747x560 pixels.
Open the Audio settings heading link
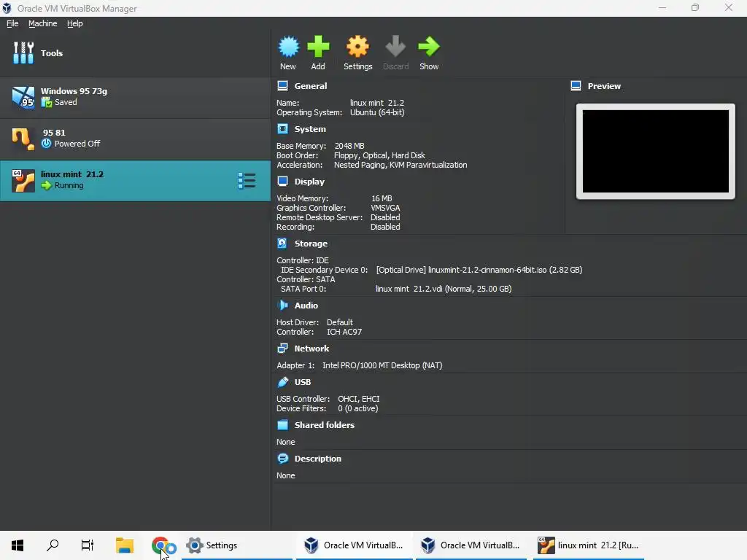tap(306, 306)
